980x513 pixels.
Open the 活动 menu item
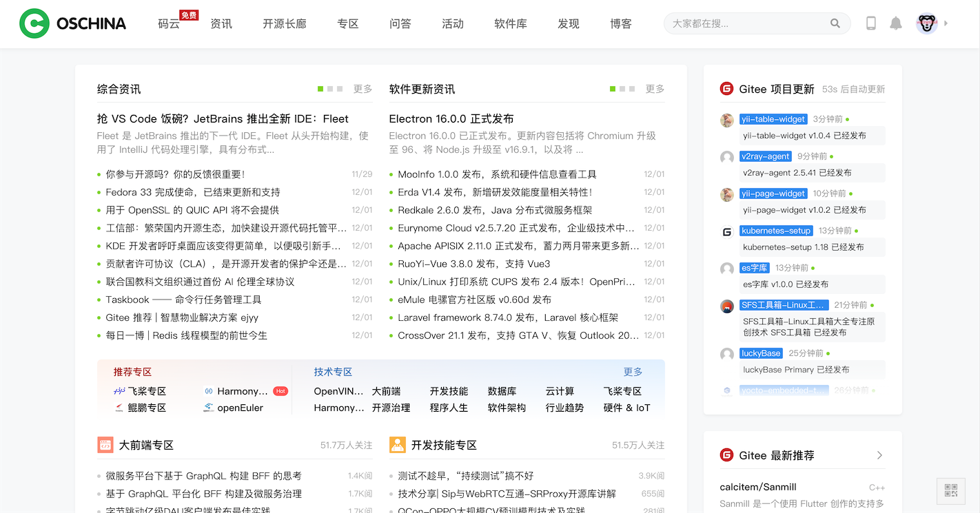[453, 23]
